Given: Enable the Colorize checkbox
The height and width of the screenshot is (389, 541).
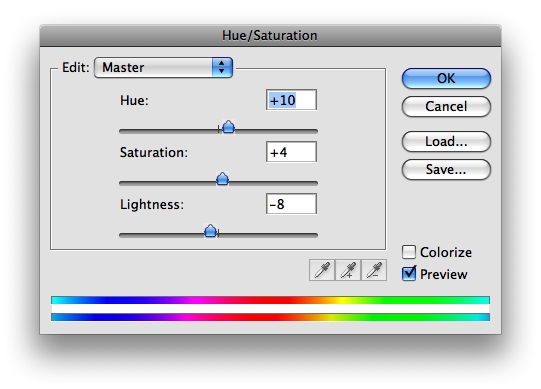Looking at the screenshot, I should (409, 252).
